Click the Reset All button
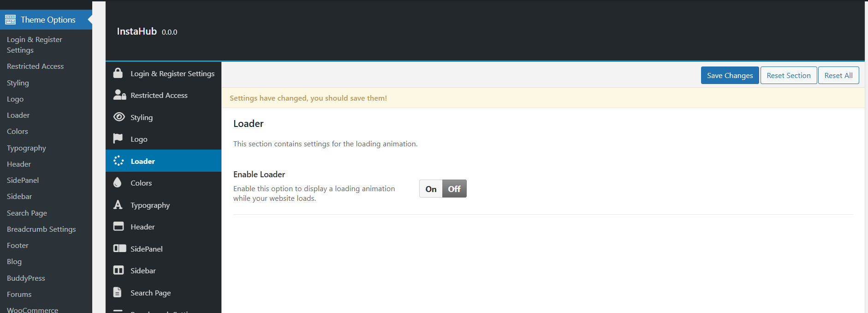 pos(838,76)
